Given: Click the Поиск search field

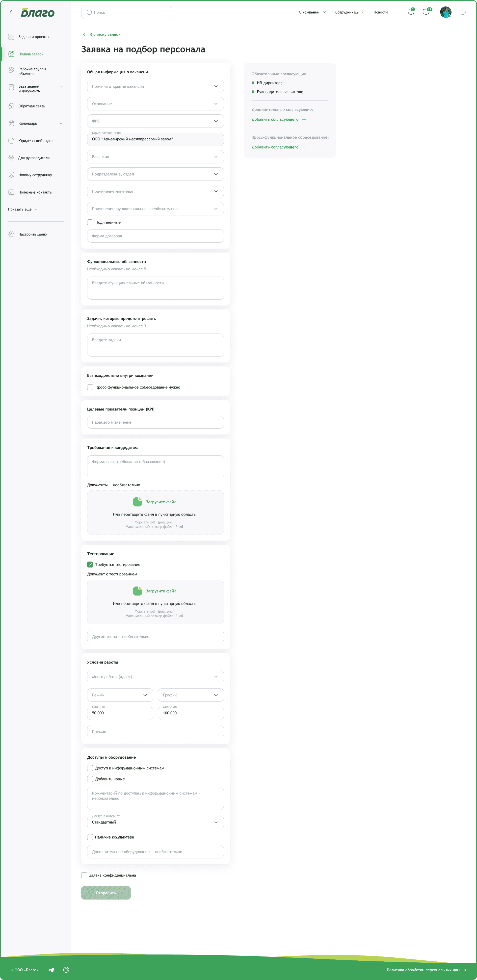Looking at the screenshot, I should coord(127,12).
